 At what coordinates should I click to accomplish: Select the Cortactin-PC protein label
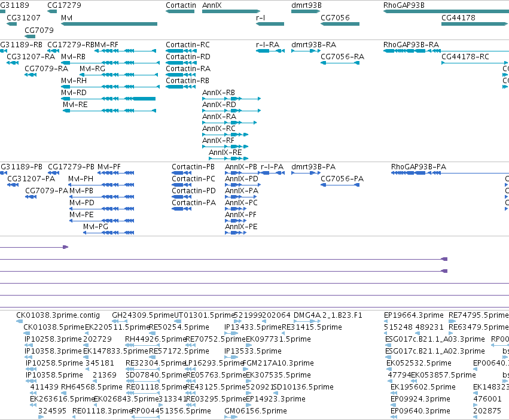click(x=193, y=179)
